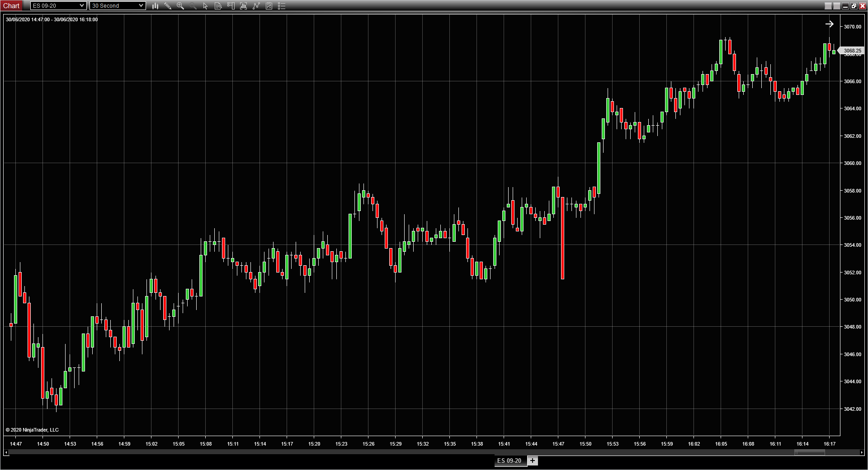The height and width of the screenshot is (470, 868).
Task: Select the zoom in magnifier tool
Action: click(180, 6)
